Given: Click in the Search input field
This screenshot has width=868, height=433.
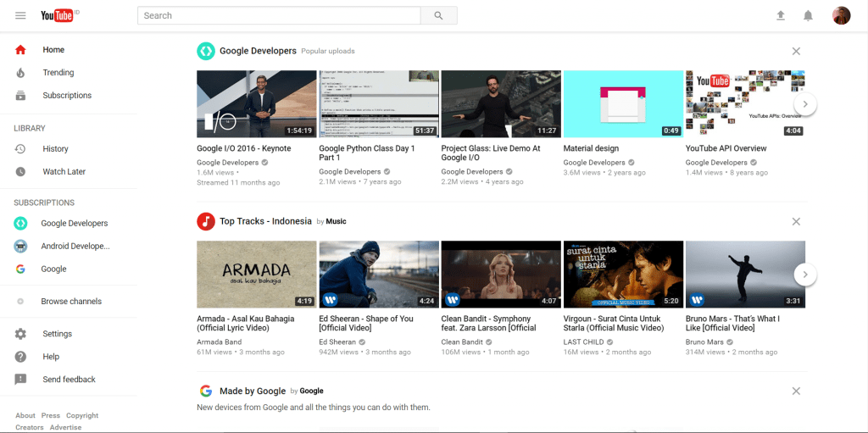Looking at the screenshot, I should [279, 15].
